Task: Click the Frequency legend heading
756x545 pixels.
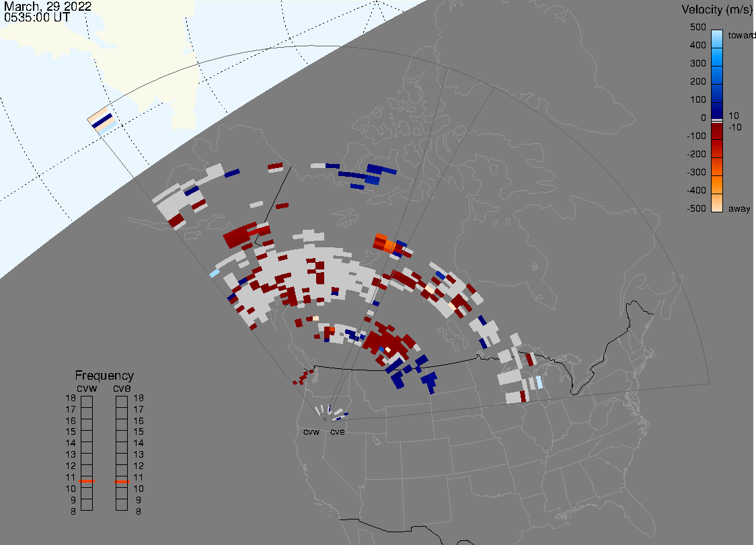Action: click(x=104, y=376)
